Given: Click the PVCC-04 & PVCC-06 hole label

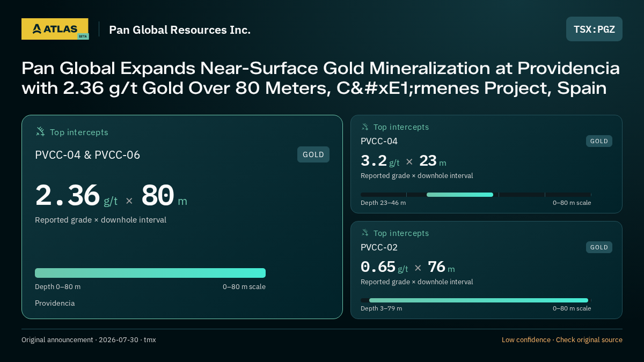Looking at the screenshot, I should click(x=87, y=155).
